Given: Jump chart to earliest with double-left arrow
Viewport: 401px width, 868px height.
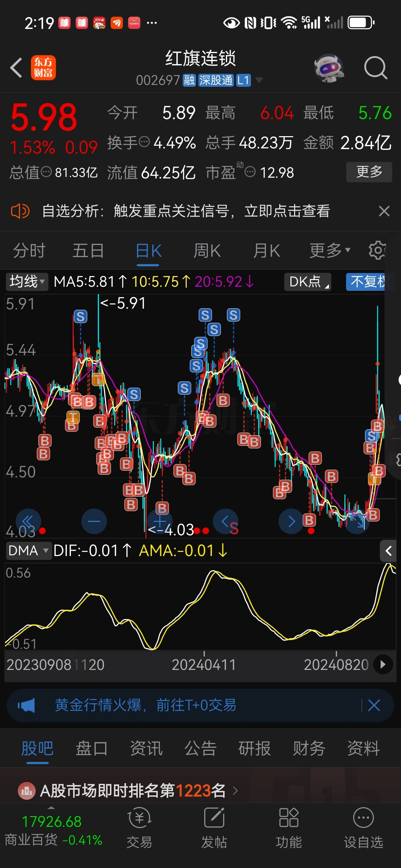Looking at the screenshot, I should 28,521.
